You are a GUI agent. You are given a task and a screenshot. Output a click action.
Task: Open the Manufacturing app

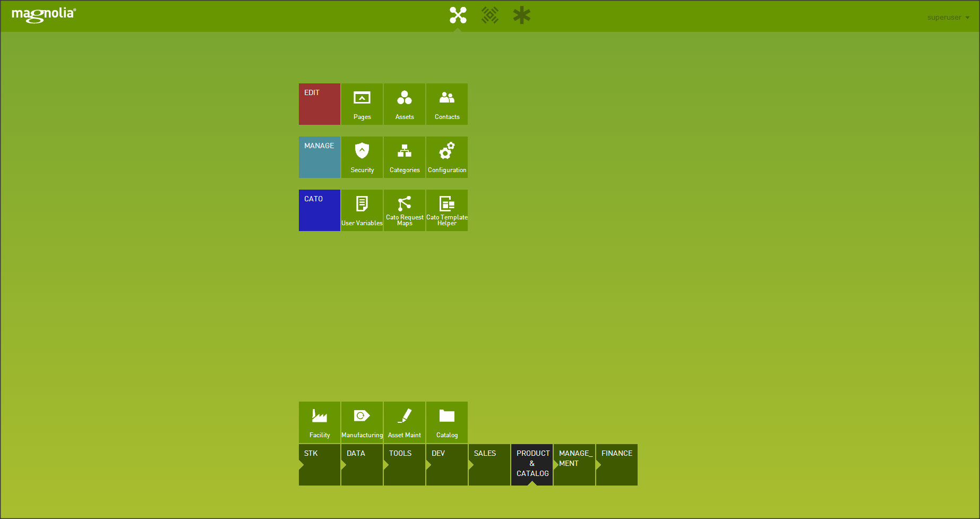(x=362, y=422)
